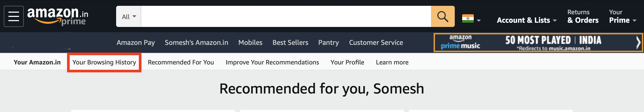Open the Pantry link

pyautogui.click(x=329, y=43)
